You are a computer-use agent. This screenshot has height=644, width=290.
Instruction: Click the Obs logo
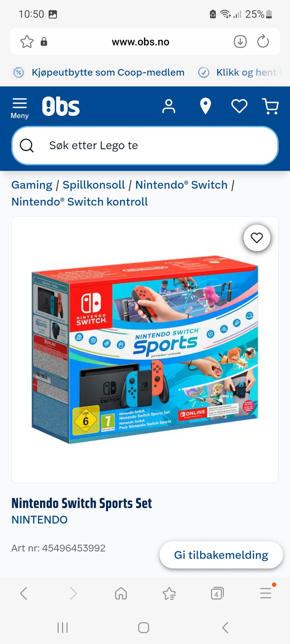point(61,106)
